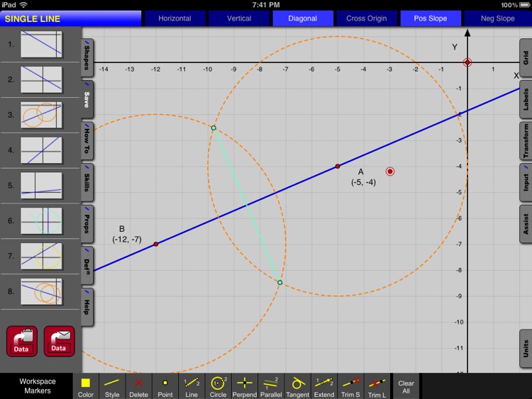This screenshot has height=399, width=532.
Task: Copy data with clipboard Data button
Action: point(22,342)
